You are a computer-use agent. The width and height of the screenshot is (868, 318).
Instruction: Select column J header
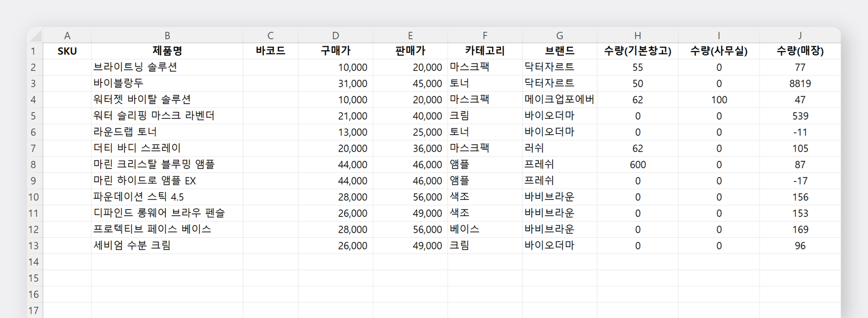(800, 35)
